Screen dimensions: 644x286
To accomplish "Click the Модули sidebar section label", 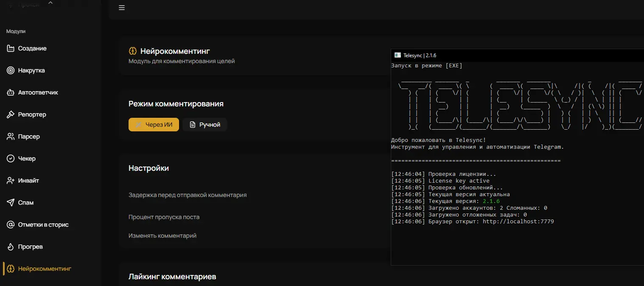I will [16, 31].
